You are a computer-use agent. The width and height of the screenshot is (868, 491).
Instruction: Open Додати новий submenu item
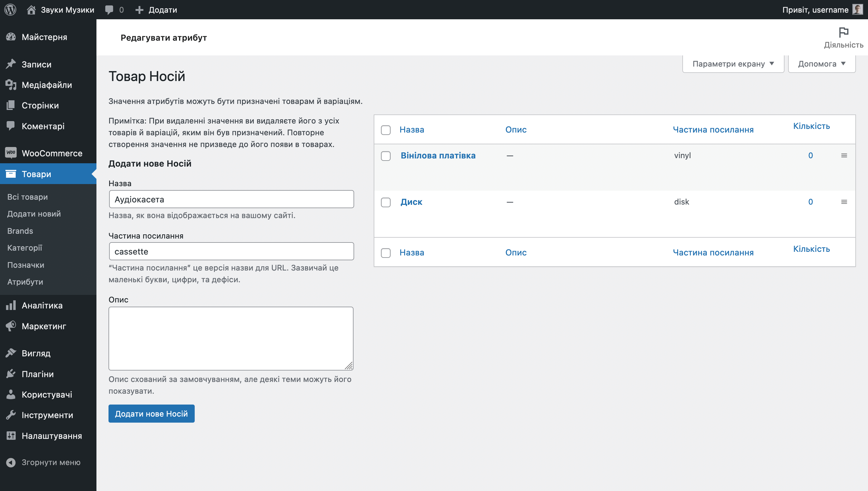(x=34, y=214)
